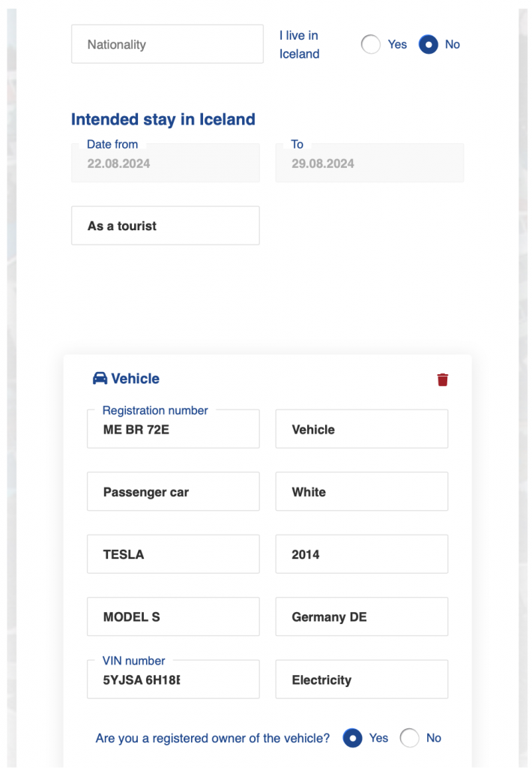Edit the Registration number field
The width and height of the screenshot is (532, 768).
pos(173,428)
